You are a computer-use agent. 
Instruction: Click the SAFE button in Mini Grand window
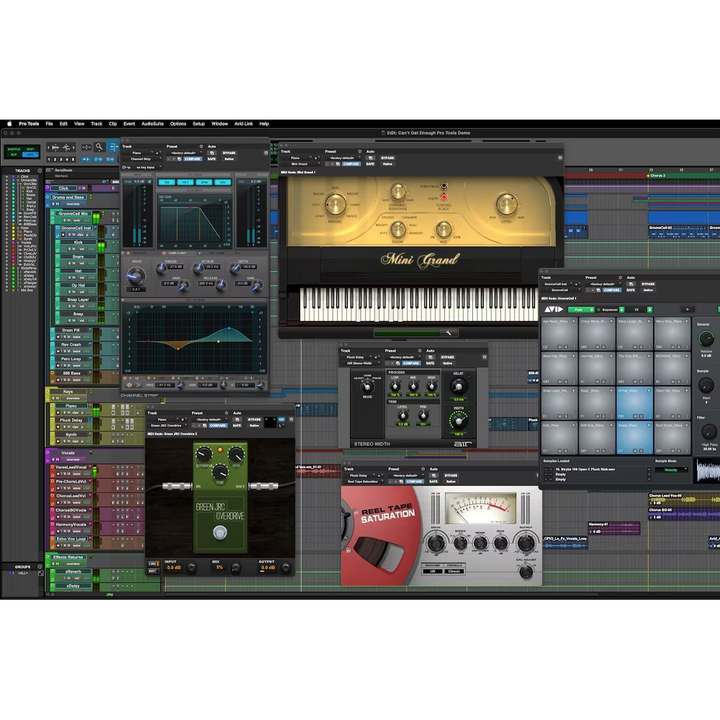point(370,163)
